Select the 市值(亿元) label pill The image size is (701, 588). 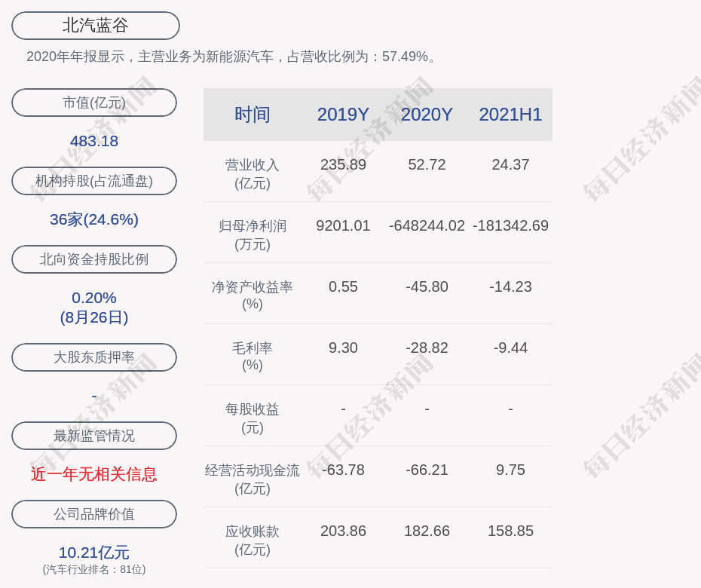click(x=94, y=103)
